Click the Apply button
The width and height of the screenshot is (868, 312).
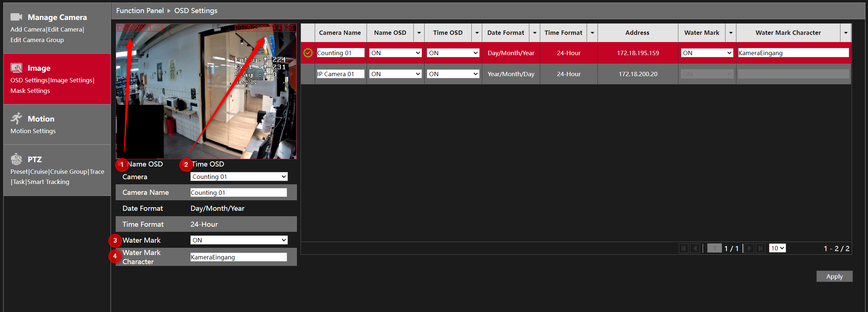pyautogui.click(x=834, y=276)
